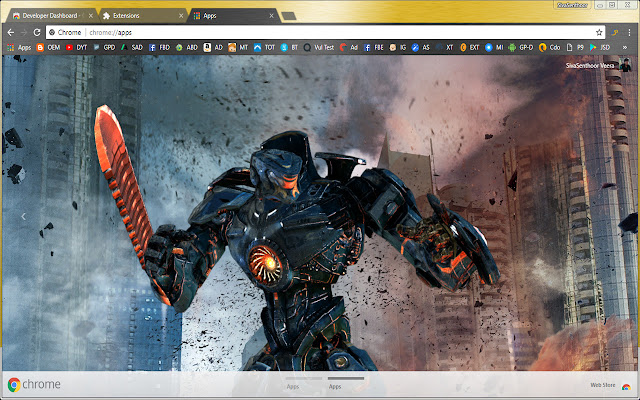640x400 pixels.
Task: Click the SivaSenthoor Veera profile name
Action: pyautogui.click(x=590, y=65)
